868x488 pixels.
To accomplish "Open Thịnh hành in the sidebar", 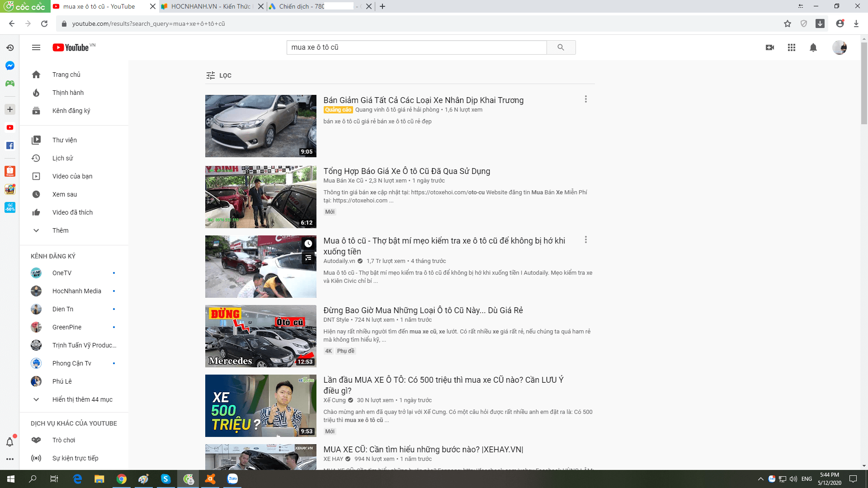I will coord(68,93).
